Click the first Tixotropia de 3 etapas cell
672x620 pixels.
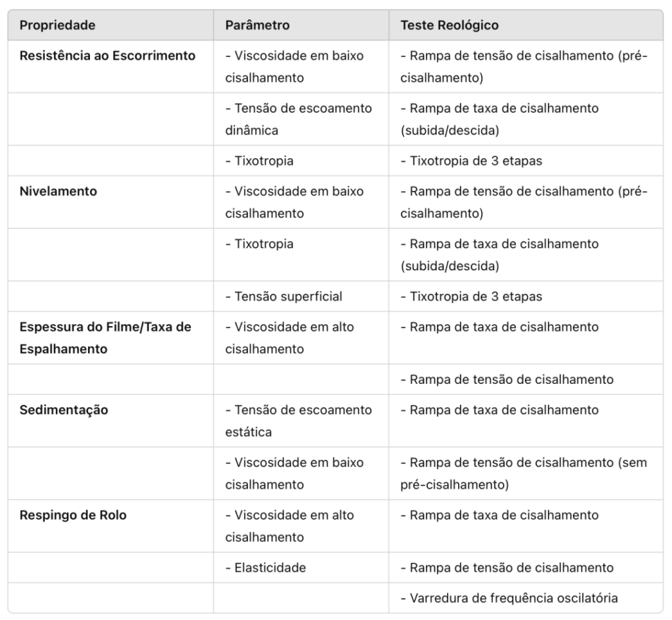(526, 161)
